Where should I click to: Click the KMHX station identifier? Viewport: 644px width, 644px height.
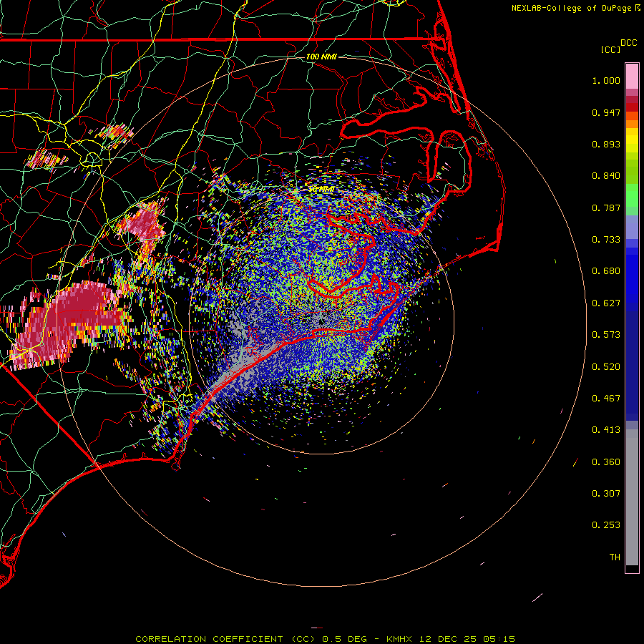click(x=401, y=639)
